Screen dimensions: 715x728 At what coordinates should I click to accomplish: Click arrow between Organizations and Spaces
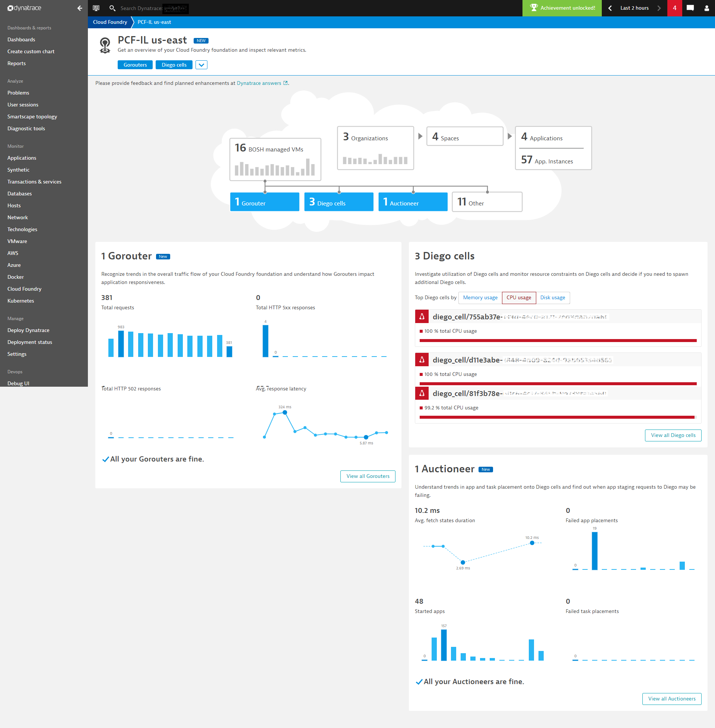pos(420,136)
